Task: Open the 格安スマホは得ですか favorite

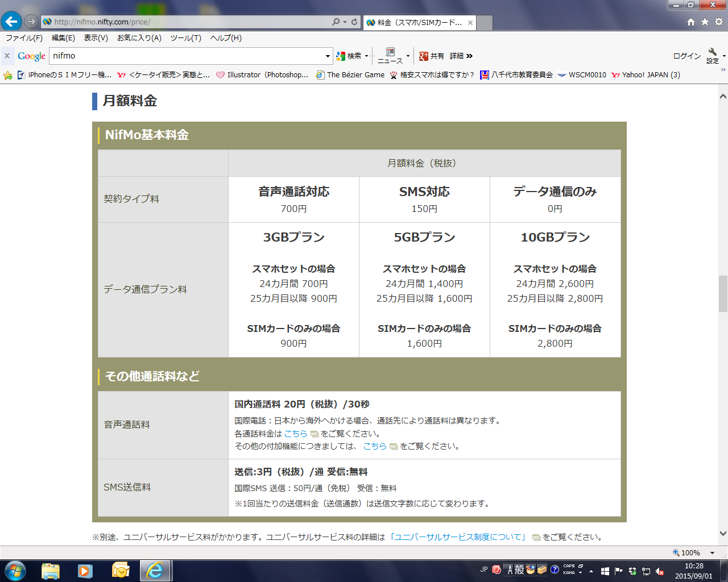Action: pos(432,75)
